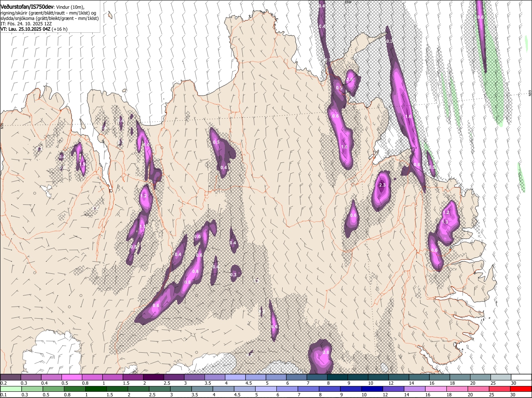Pick the purple-scale swatch between 8 and 9
532x398 pixels.
(337, 377)
